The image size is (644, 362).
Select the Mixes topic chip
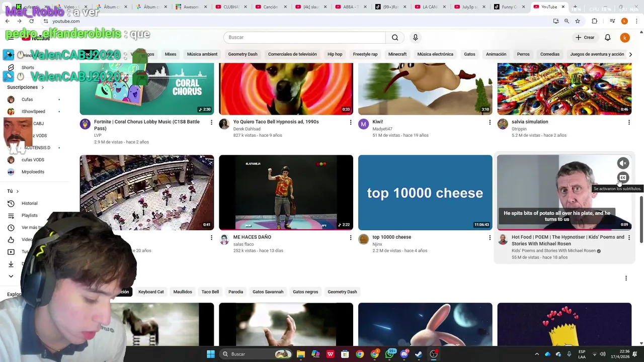(x=171, y=54)
